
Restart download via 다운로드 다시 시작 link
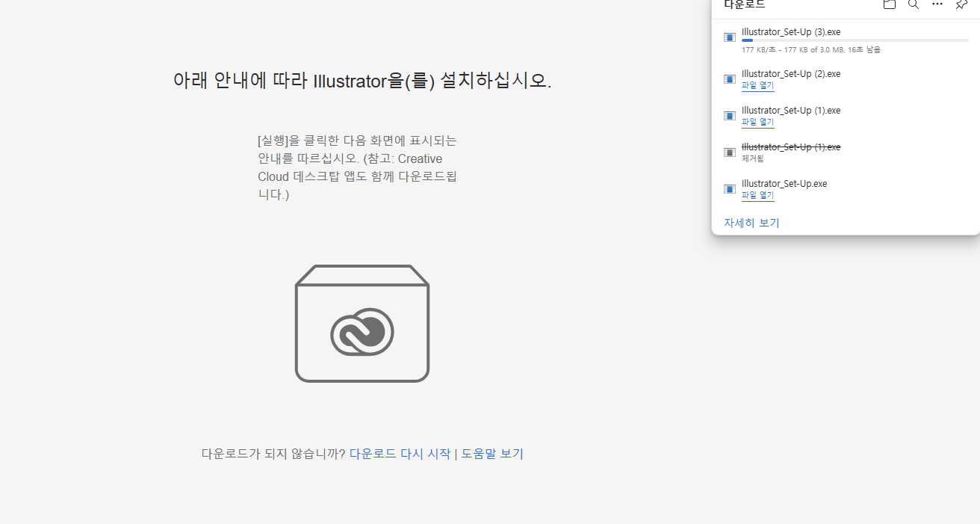[x=398, y=453]
